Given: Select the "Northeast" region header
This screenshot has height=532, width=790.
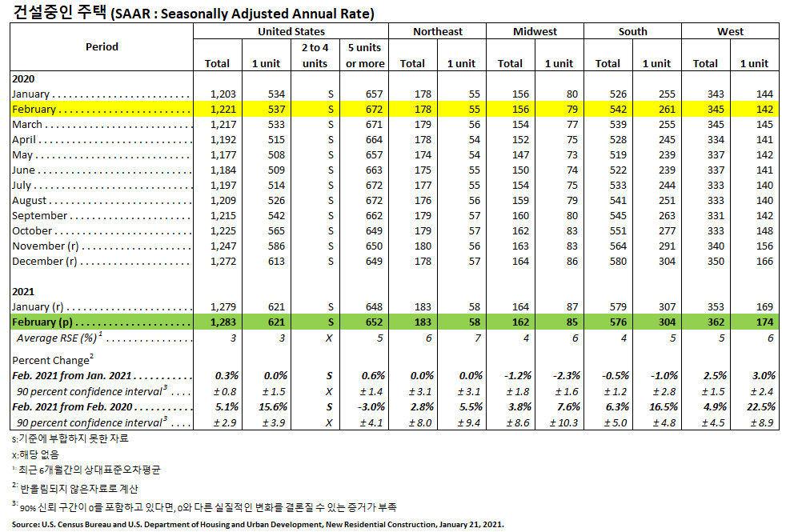Looking at the screenshot, I should point(437,31).
